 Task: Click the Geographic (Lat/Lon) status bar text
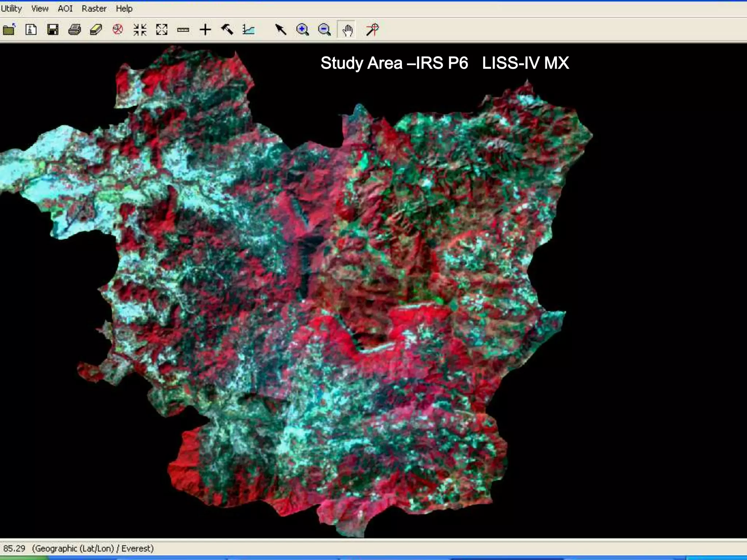pyautogui.click(x=93, y=548)
